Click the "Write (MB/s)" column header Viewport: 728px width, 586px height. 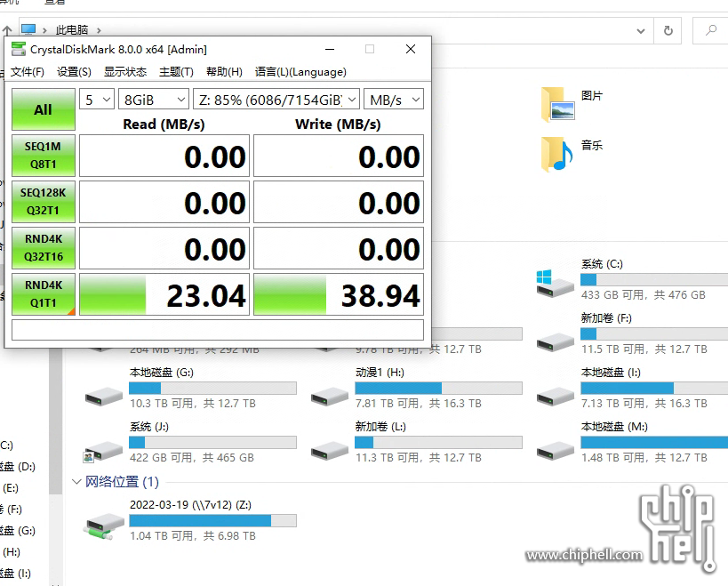338,124
